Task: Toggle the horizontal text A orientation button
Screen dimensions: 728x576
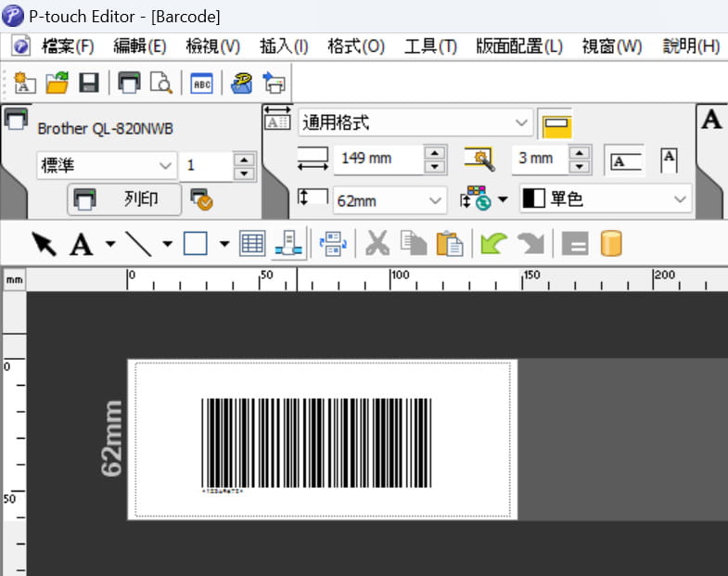Action: pyautogui.click(x=625, y=161)
